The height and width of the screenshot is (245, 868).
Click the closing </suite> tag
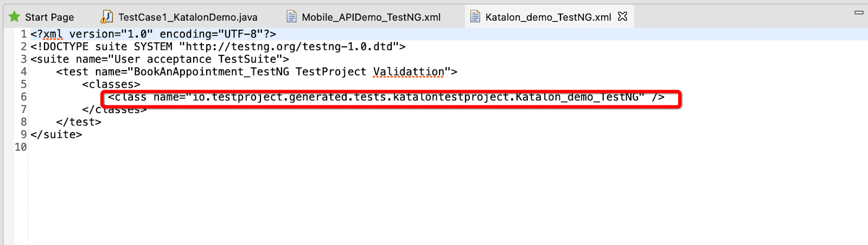coord(56,135)
